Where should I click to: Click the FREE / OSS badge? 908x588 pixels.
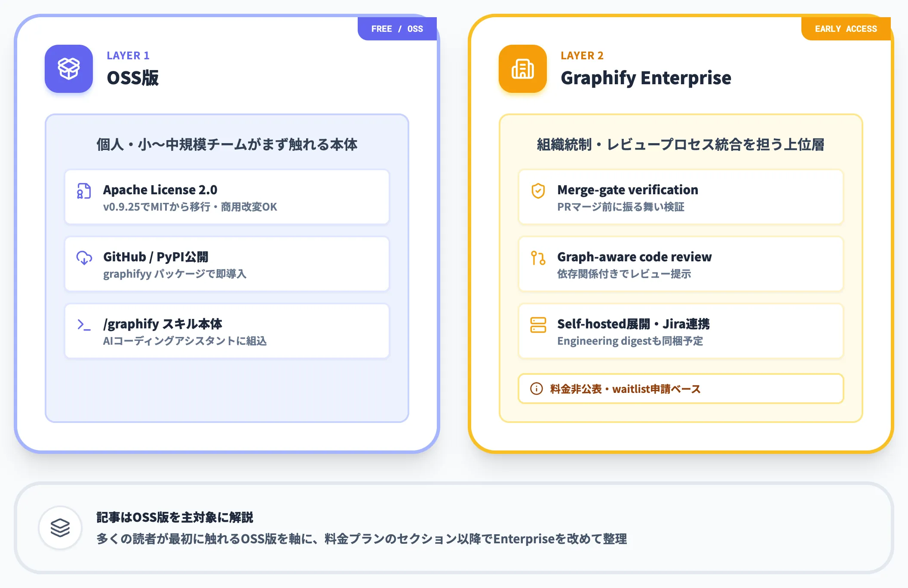397,29
